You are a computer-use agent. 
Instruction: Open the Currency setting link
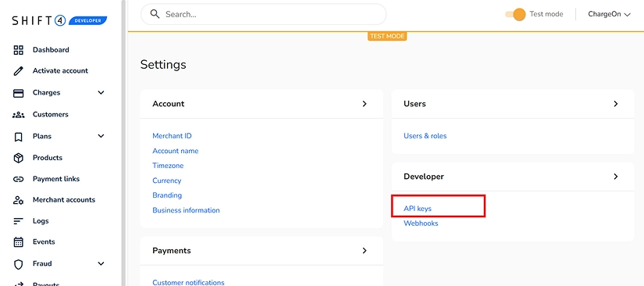click(x=167, y=181)
